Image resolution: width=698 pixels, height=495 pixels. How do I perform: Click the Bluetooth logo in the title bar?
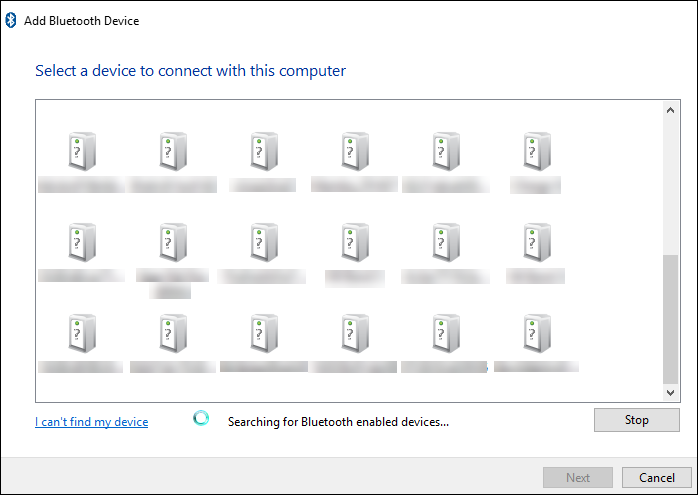tap(11, 20)
